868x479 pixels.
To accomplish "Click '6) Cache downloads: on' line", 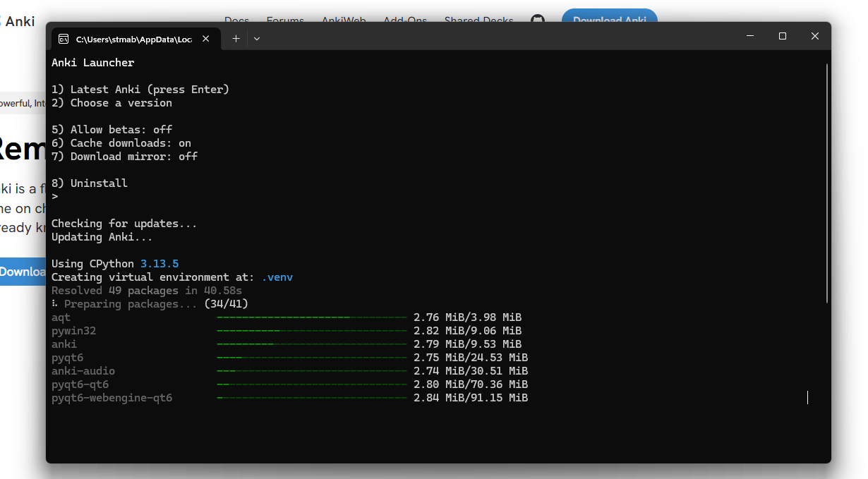I will pyautogui.click(x=121, y=143).
